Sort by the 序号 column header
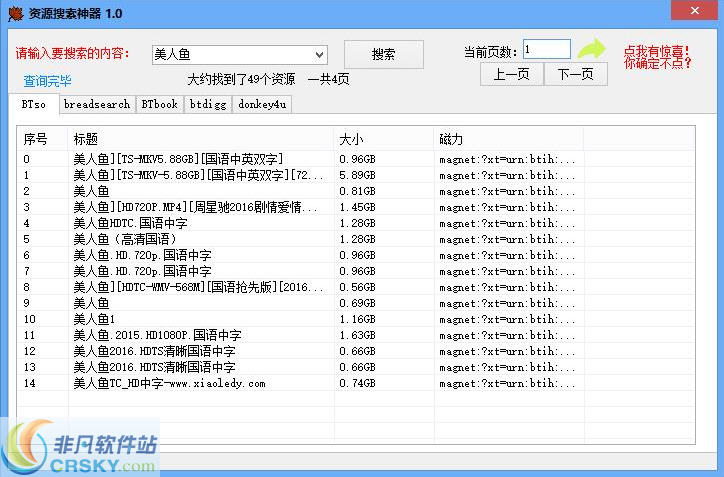The height and width of the screenshot is (477, 724). click(42, 139)
